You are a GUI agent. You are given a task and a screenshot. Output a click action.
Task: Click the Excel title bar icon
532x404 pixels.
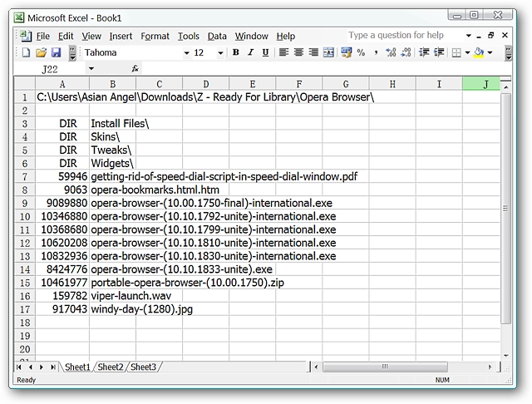tap(19, 17)
